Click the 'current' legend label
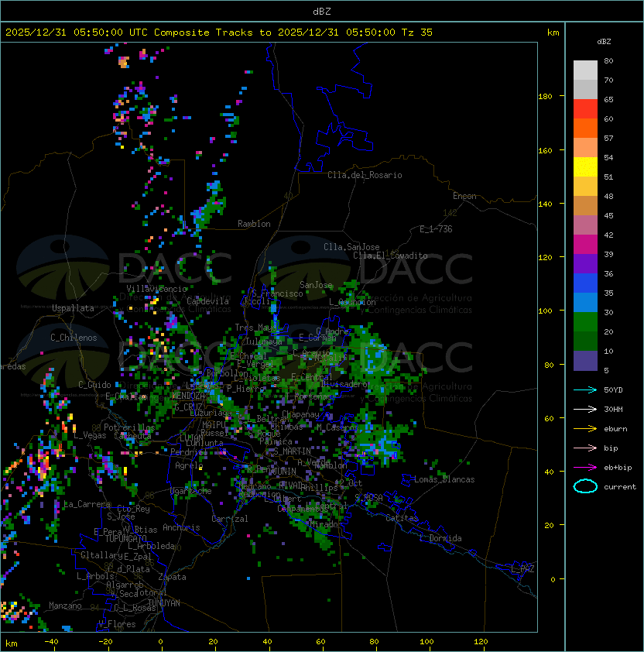This screenshot has height=652, width=644. pyautogui.click(x=620, y=487)
